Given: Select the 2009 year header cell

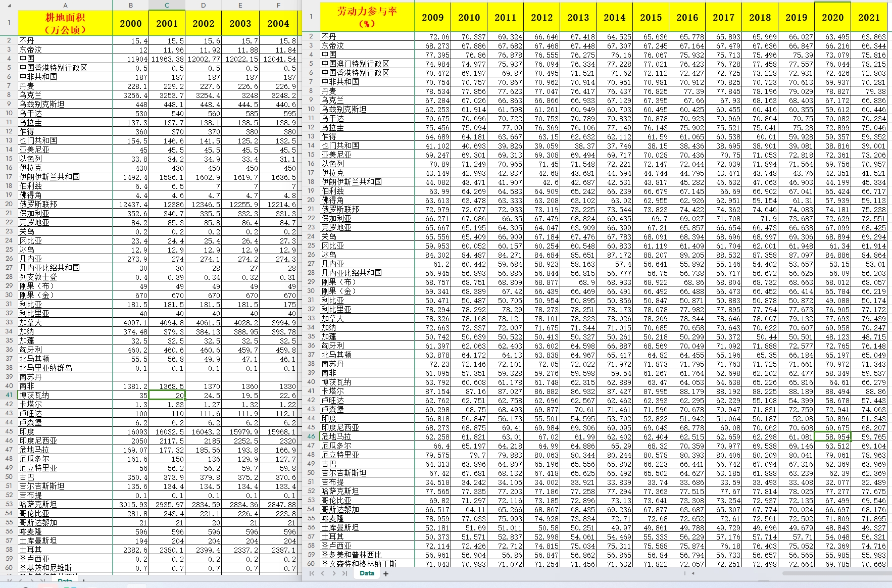Looking at the screenshot, I should 433,17.
